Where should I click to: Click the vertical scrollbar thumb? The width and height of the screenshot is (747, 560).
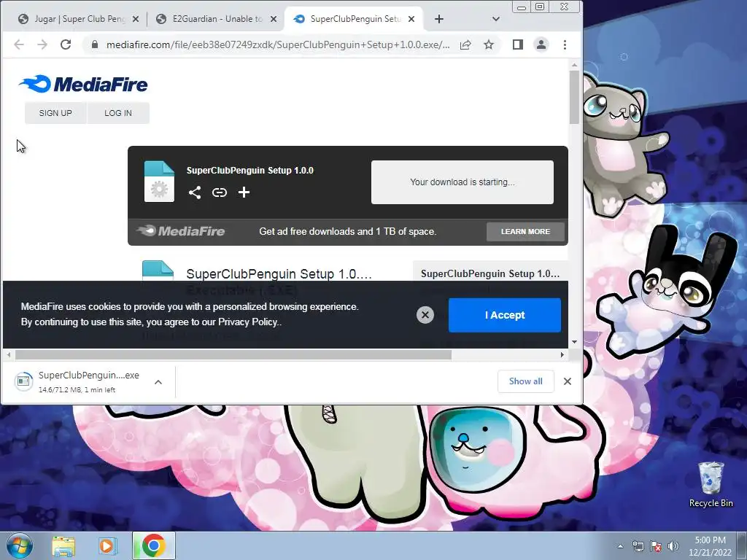click(x=574, y=97)
